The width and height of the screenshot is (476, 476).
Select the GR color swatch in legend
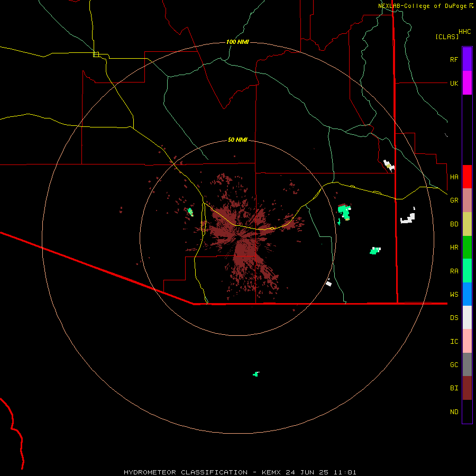(x=467, y=200)
